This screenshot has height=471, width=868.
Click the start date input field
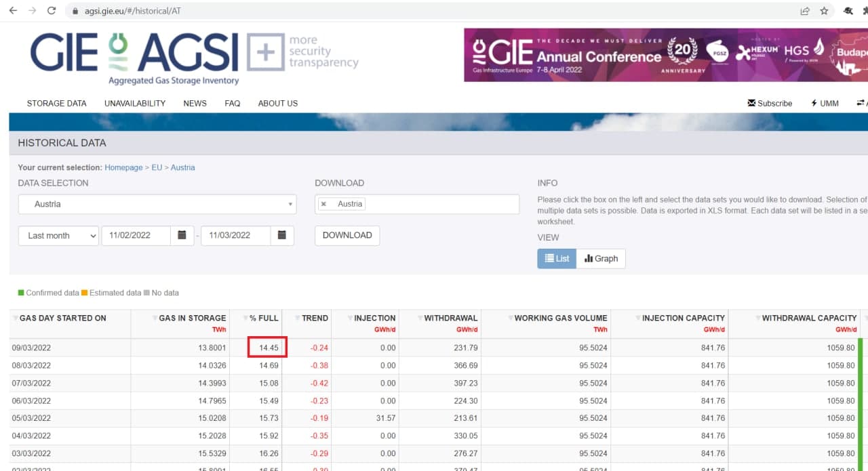point(136,235)
